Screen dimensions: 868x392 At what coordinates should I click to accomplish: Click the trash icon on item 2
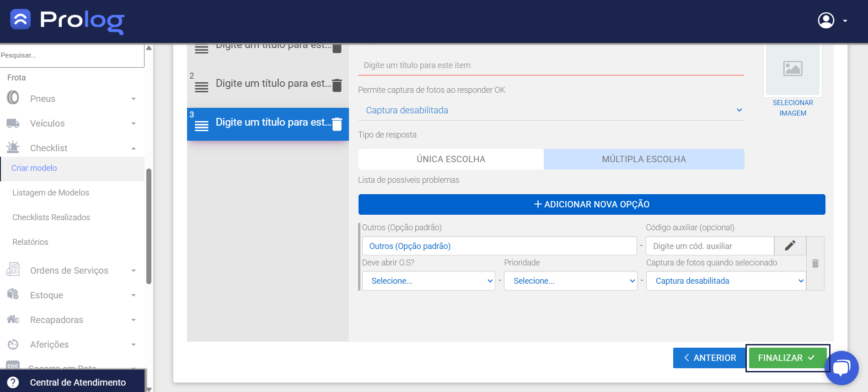point(337,85)
